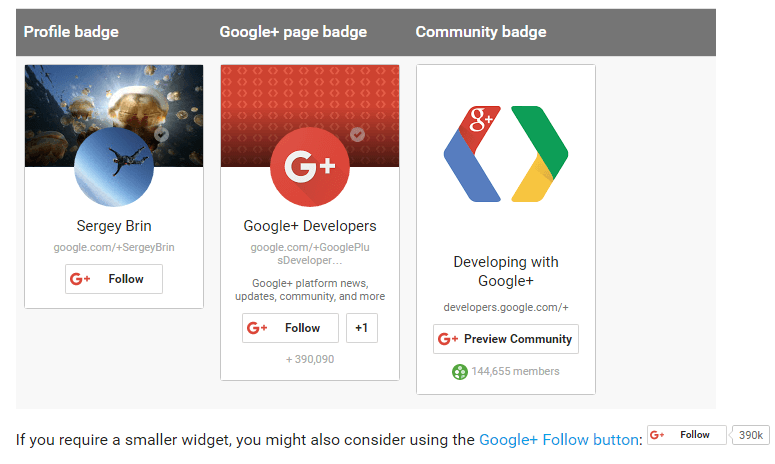Click the google.com/+SergeyBrin URL
The width and height of the screenshot is (775, 464).
point(114,247)
